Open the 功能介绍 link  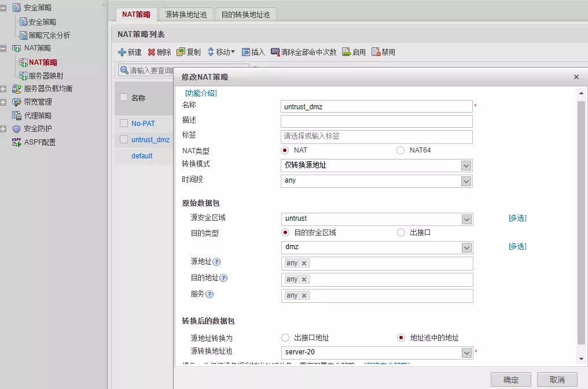tap(200, 93)
